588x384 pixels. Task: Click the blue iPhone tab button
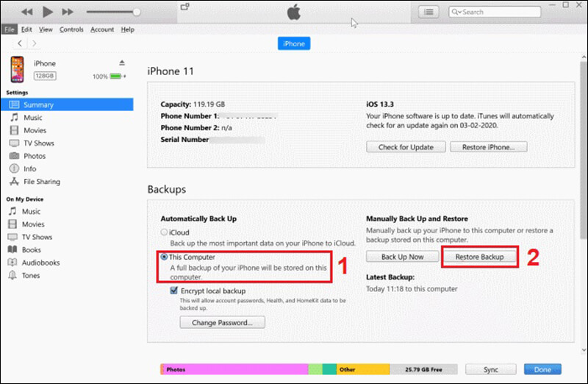point(294,43)
